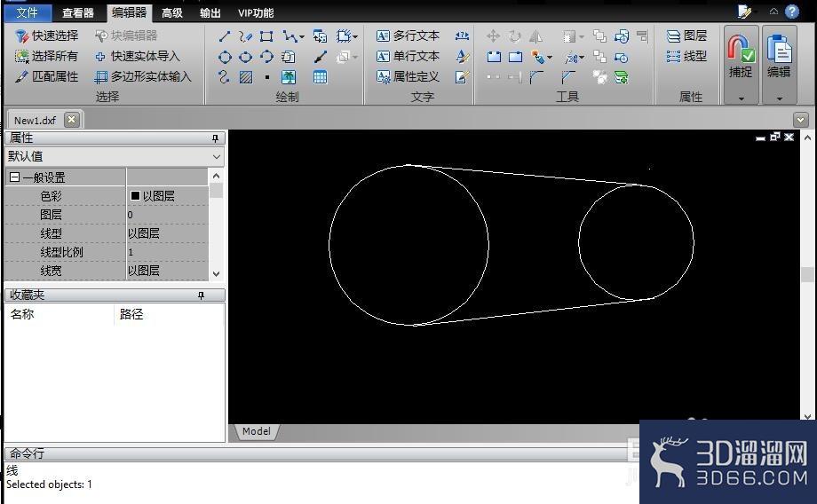Click 快速选择 quick select button
Viewport: 817px width, 504px height.
pyautogui.click(x=46, y=35)
